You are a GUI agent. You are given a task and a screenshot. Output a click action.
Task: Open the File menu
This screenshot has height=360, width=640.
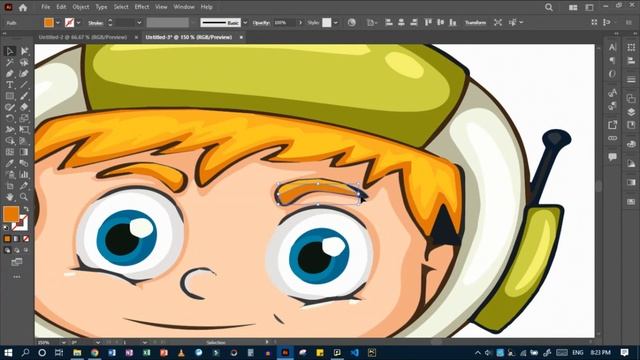click(45, 7)
